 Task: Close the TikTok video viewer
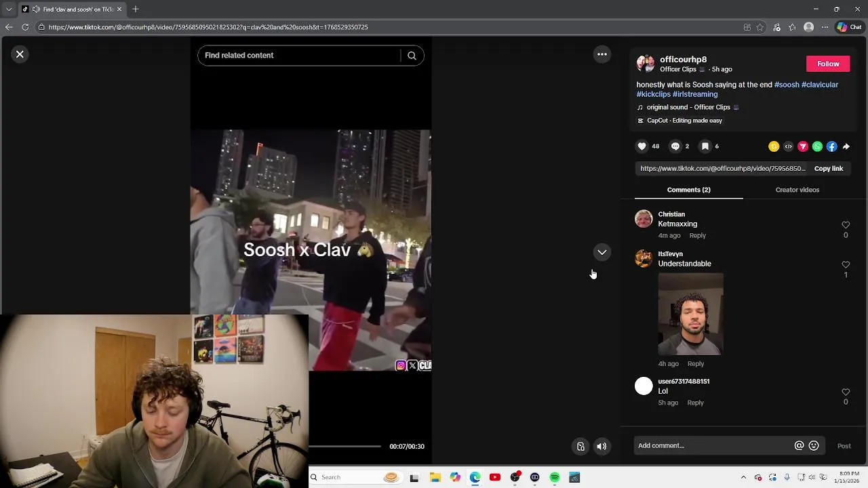(20, 54)
